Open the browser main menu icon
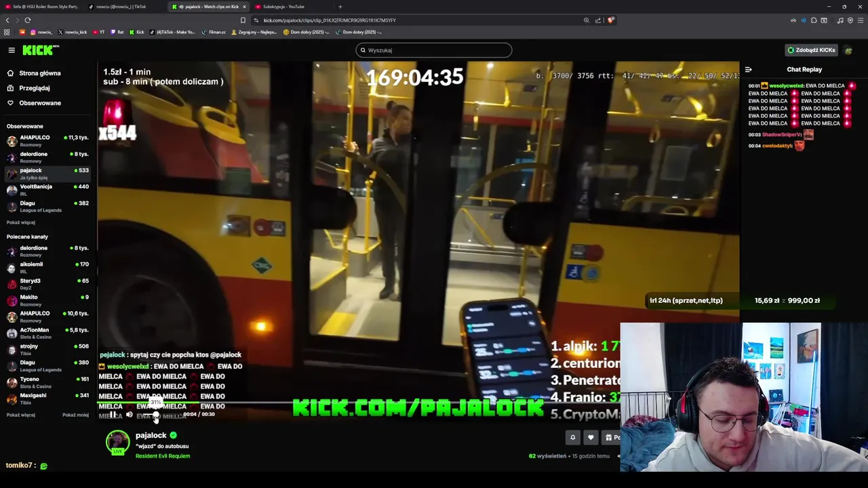 coord(860,20)
